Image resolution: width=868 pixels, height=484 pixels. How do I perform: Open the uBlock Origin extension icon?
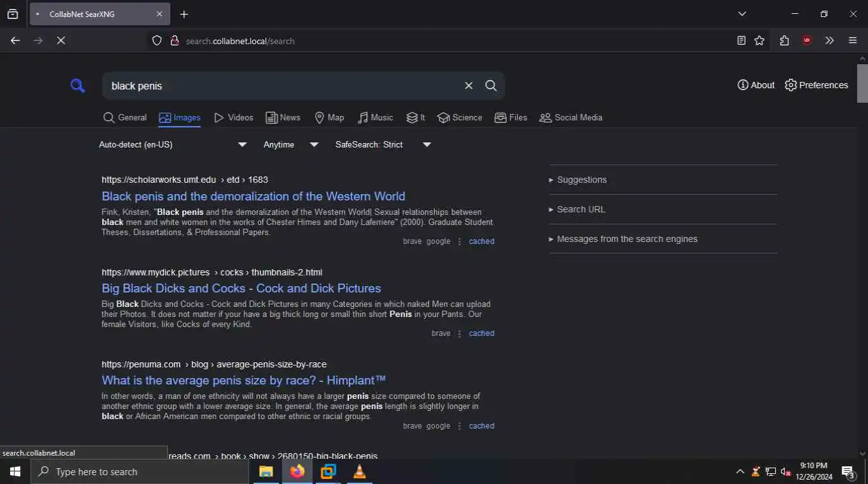coord(807,40)
